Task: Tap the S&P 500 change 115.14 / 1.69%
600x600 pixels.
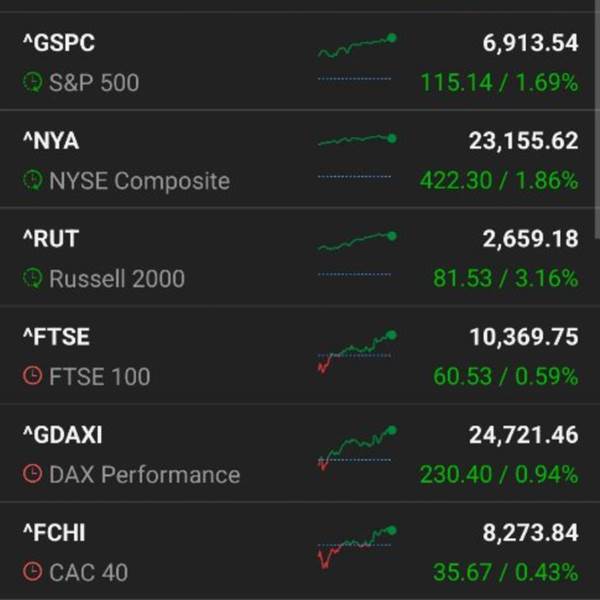Action: point(499,83)
